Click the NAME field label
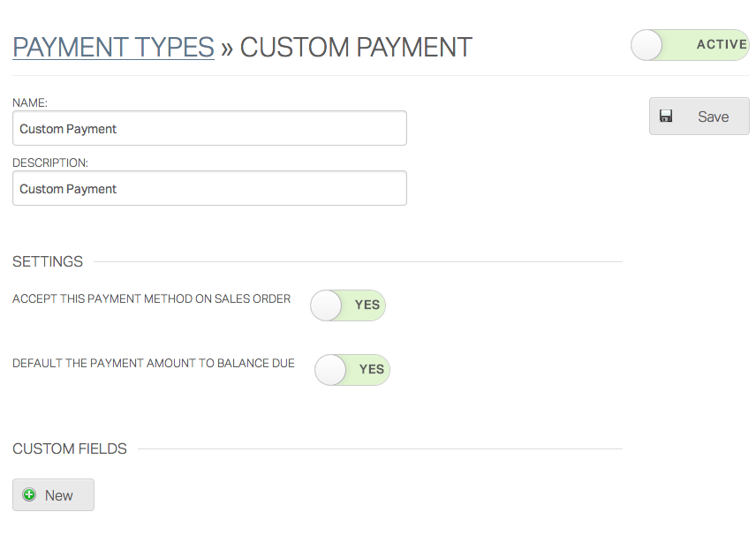Image resolution: width=756 pixels, height=535 pixels. [29, 102]
